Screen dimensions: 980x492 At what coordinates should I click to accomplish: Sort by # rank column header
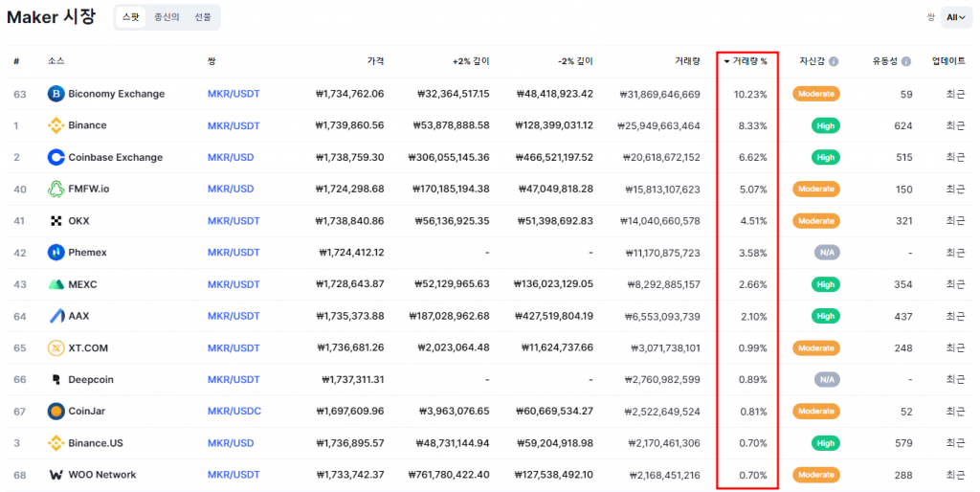click(x=16, y=61)
